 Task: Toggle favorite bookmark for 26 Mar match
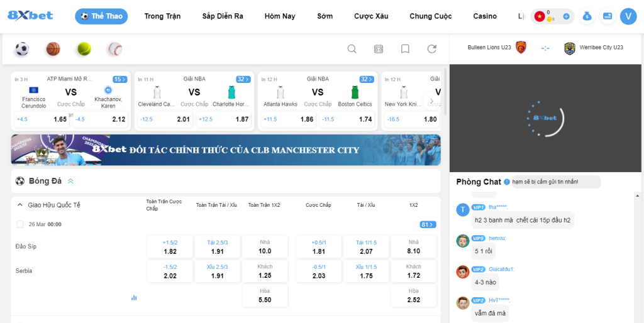click(x=20, y=224)
